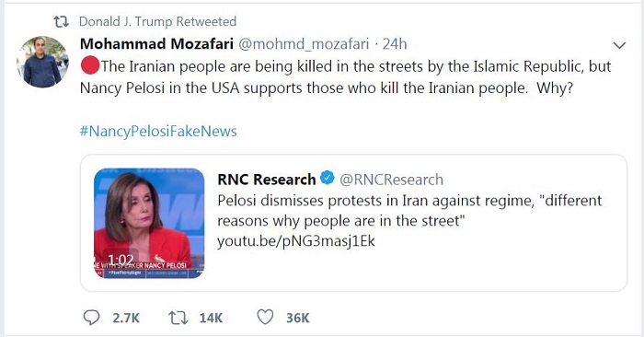
Task: Like the tweet with the heart icon
Action: coord(265,318)
